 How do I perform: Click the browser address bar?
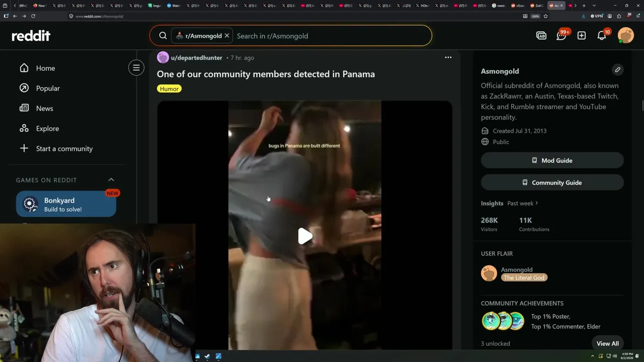click(292, 16)
